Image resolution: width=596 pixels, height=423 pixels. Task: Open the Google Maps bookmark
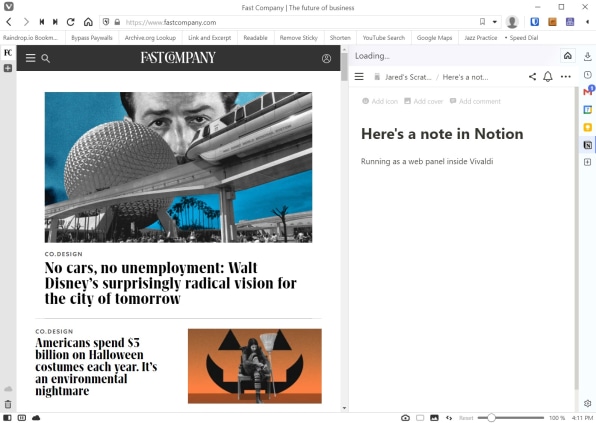click(x=434, y=38)
